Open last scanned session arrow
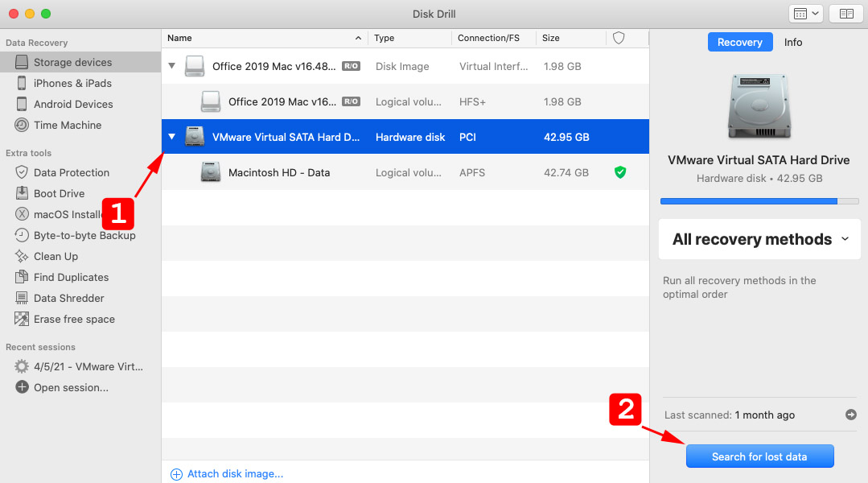 tap(851, 415)
